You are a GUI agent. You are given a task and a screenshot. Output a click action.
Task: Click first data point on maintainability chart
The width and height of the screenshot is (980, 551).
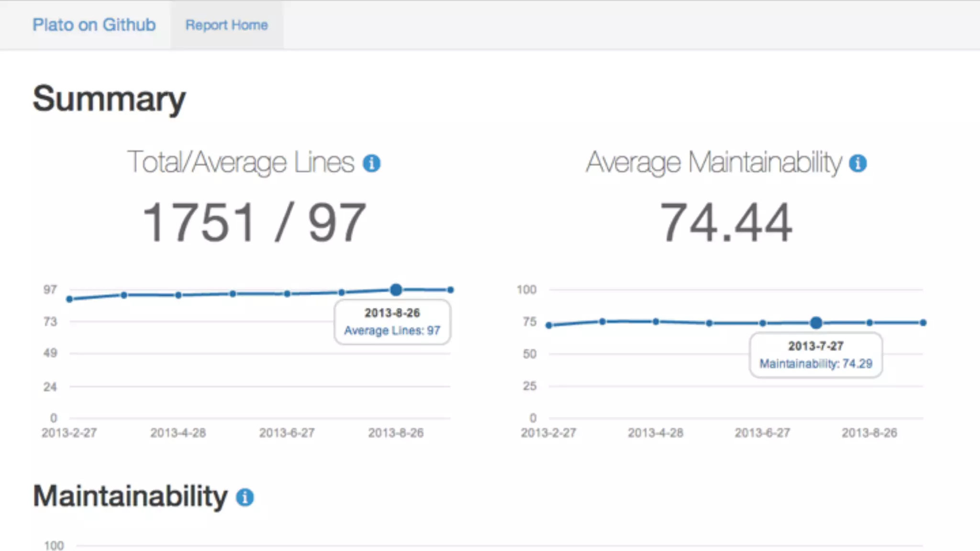click(x=549, y=325)
